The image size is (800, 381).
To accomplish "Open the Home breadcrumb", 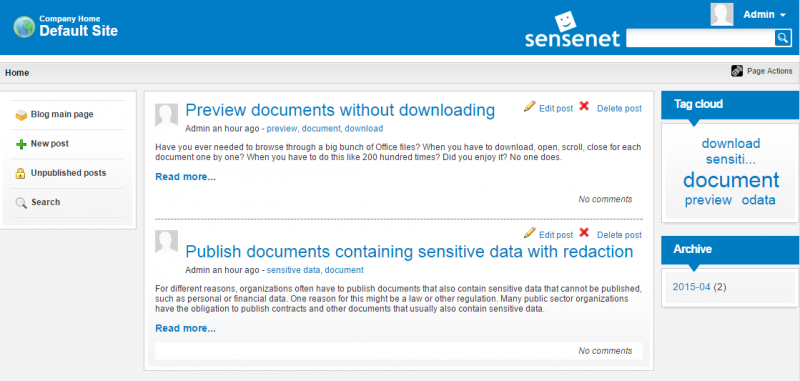I will [17, 73].
